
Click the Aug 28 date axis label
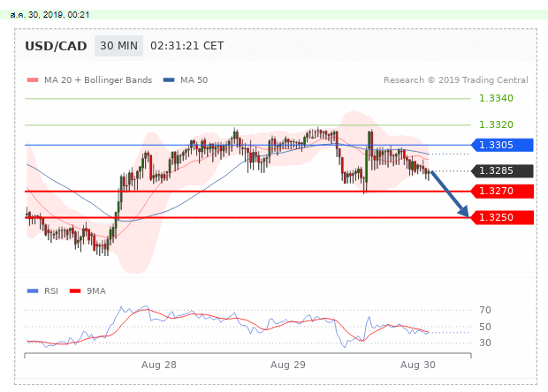159,365
